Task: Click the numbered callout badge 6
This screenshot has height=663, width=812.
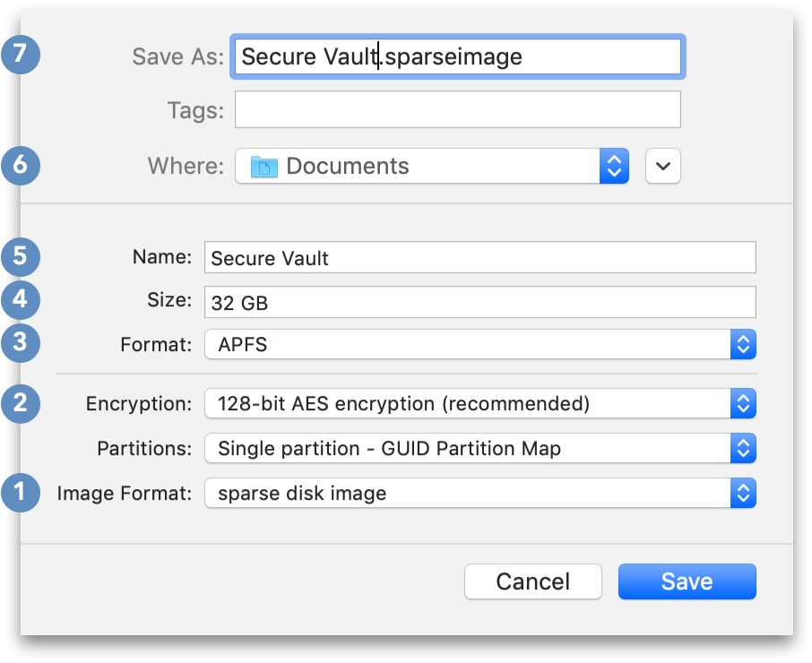Action: [x=22, y=166]
